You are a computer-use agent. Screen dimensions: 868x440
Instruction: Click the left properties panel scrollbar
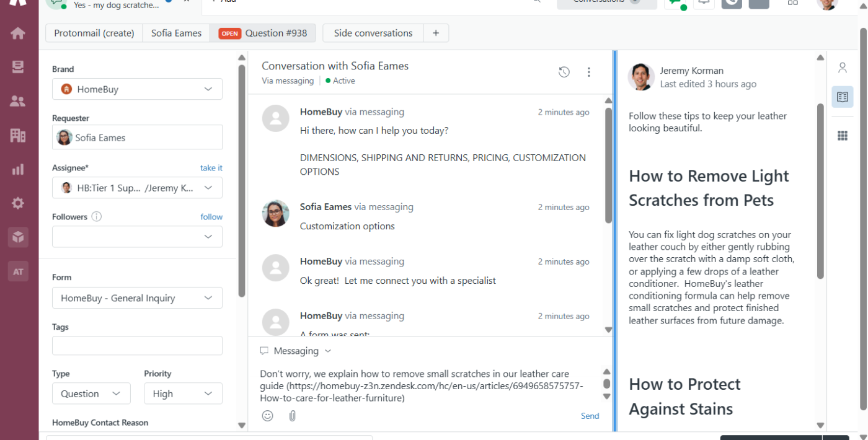pyautogui.click(x=242, y=180)
